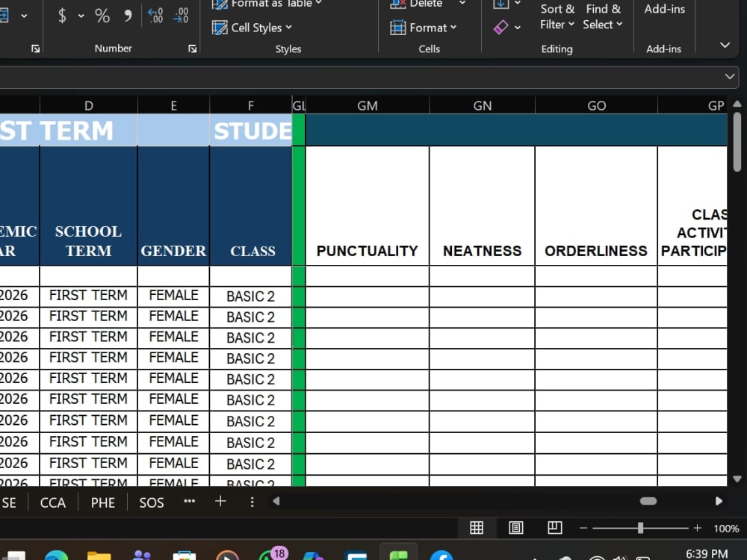
Task: Select CLASS header cell
Action: pos(250,206)
